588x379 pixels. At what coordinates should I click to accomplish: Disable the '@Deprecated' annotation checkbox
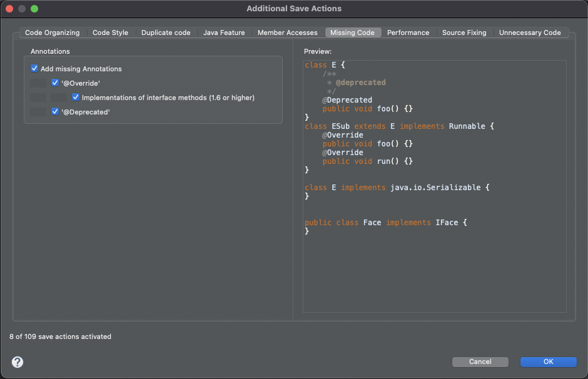(56, 112)
